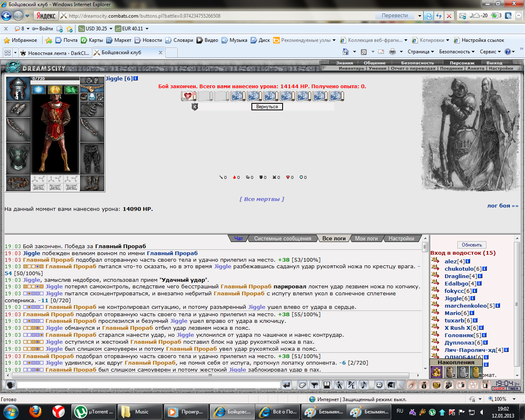Open the chat Настройки tab
525x420 pixels.
tap(402, 238)
